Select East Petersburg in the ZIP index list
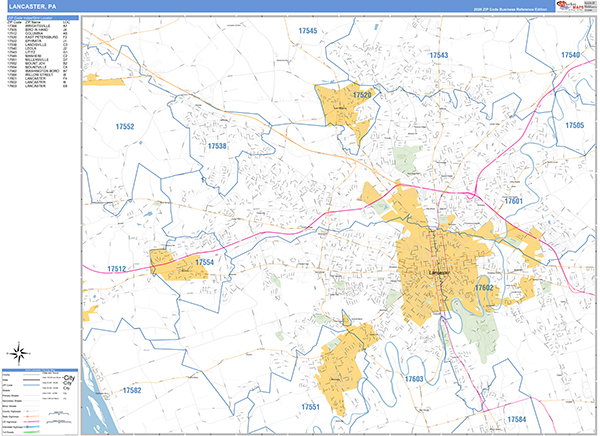Viewport: 600px width, 436px height. (x=40, y=37)
